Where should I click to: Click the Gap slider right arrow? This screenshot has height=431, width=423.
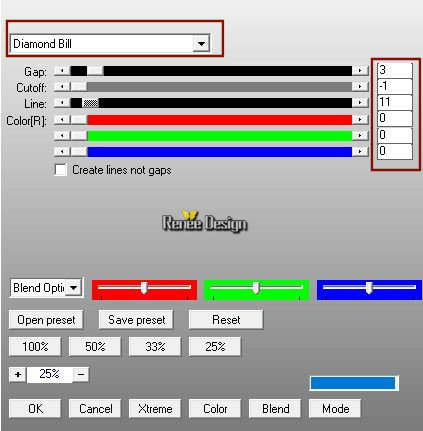[x=360, y=71]
